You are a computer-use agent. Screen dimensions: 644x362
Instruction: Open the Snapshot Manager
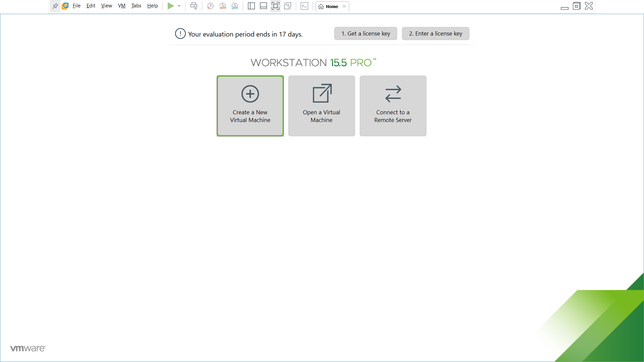point(235,6)
